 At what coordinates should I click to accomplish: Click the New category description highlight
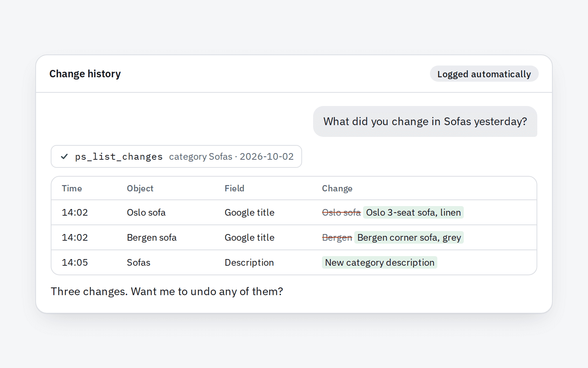tap(380, 263)
